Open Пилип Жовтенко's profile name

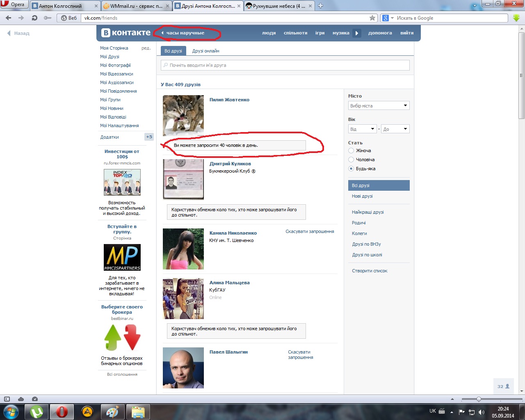[x=229, y=100]
